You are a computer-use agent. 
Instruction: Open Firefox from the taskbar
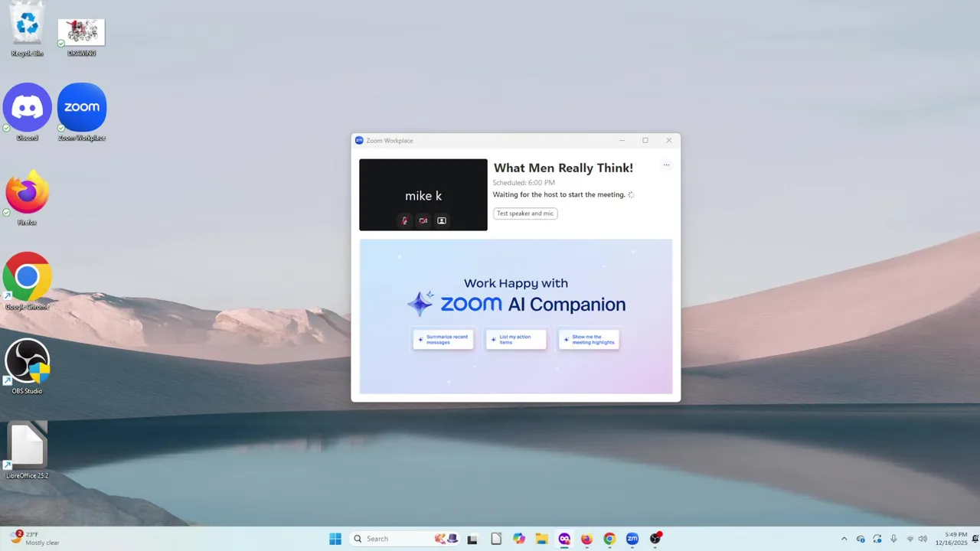pyautogui.click(x=586, y=539)
